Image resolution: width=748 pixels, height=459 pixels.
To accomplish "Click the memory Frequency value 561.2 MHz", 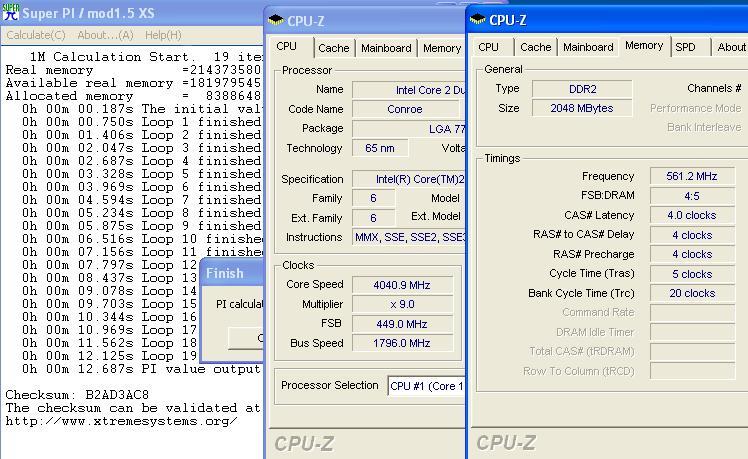I will [x=692, y=177].
